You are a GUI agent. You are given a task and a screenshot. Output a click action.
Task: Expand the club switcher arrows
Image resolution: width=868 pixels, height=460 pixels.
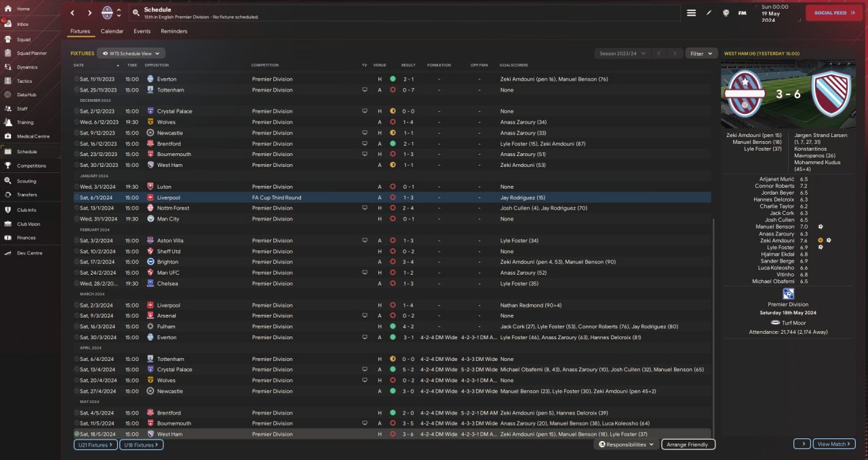(119, 13)
